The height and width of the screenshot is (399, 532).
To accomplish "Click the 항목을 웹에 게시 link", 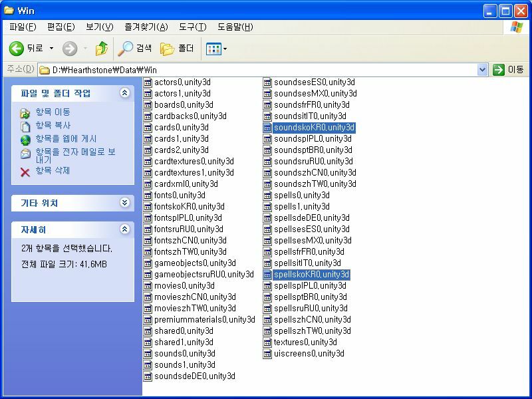I will [x=66, y=139].
